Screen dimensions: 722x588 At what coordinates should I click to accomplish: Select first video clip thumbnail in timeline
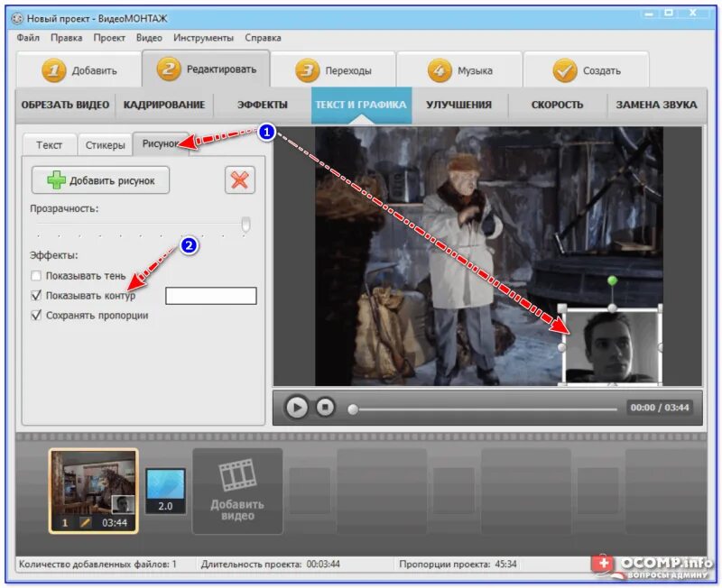click(x=94, y=491)
